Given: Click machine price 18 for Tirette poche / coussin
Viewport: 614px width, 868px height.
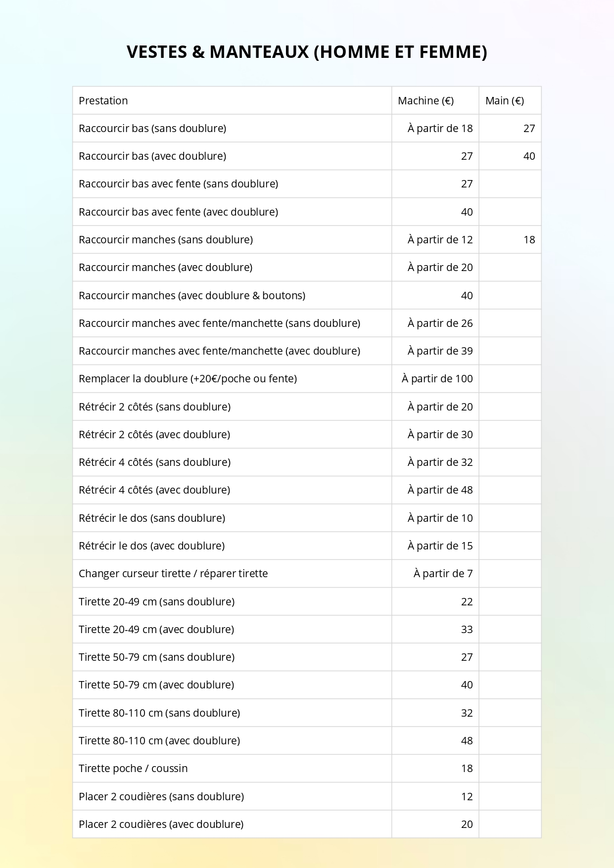Looking at the screenshot, I should pyautogui.click(x=467, y=768).
